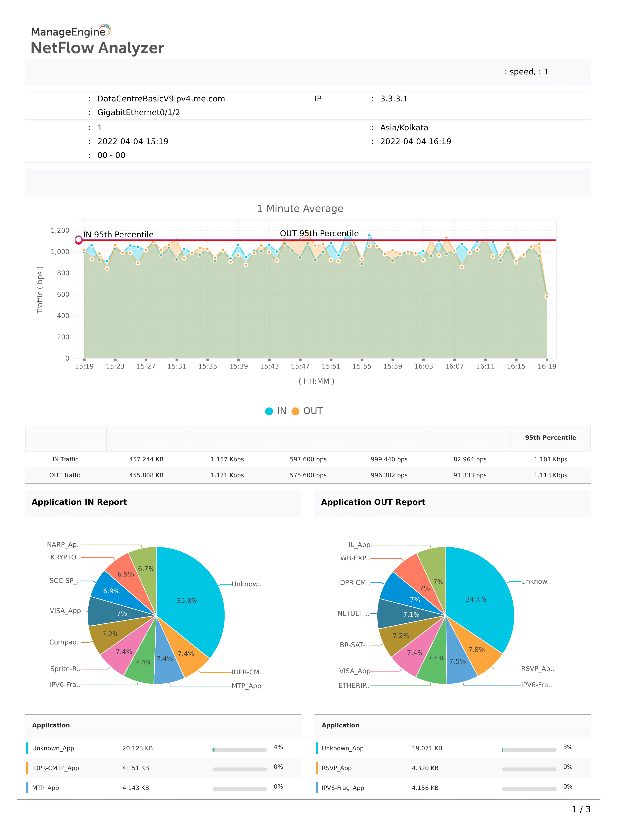
Task: Click the IDPR-CMTP_App orange color marker
Action: [27, 768]
